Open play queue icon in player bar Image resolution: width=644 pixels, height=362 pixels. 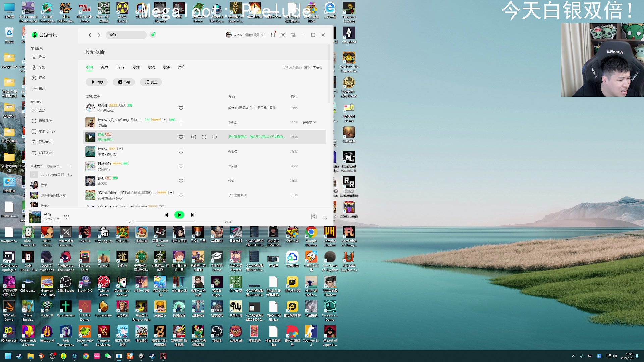[x=325, y=217]
